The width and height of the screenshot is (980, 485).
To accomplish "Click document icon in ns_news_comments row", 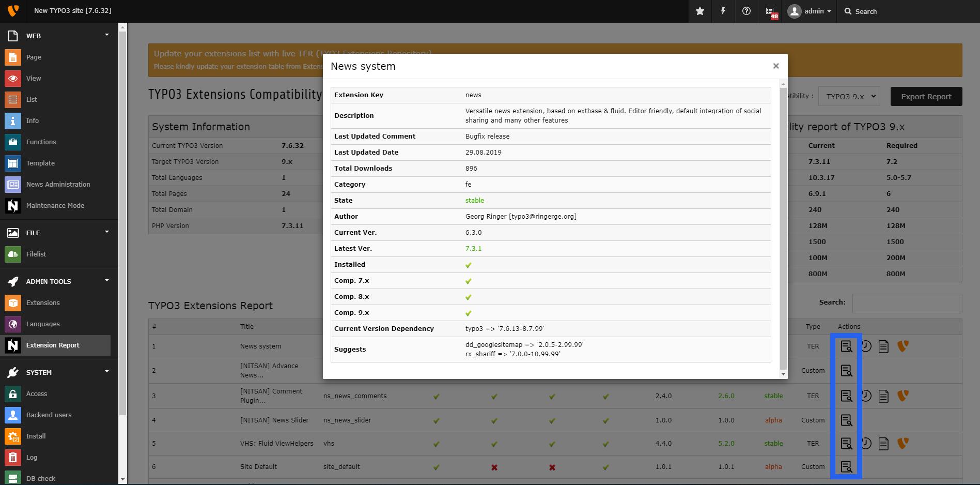I will coord(883,396).
